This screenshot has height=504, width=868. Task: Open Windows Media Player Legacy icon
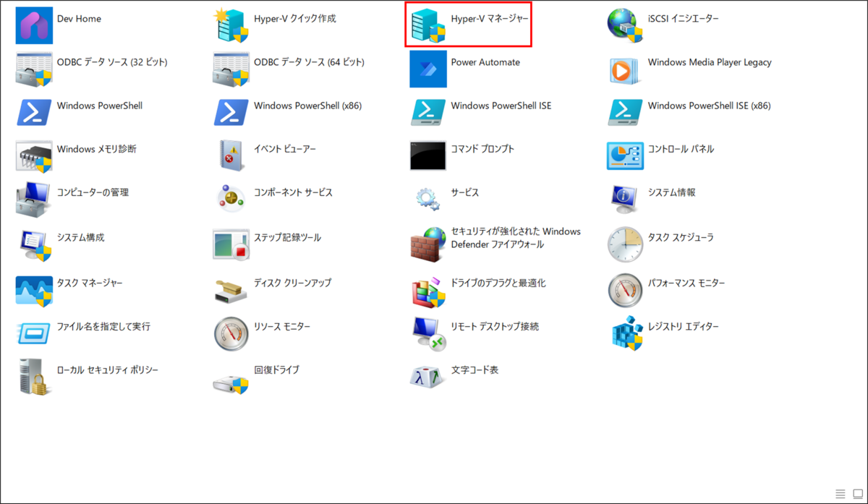coord(625,69)
